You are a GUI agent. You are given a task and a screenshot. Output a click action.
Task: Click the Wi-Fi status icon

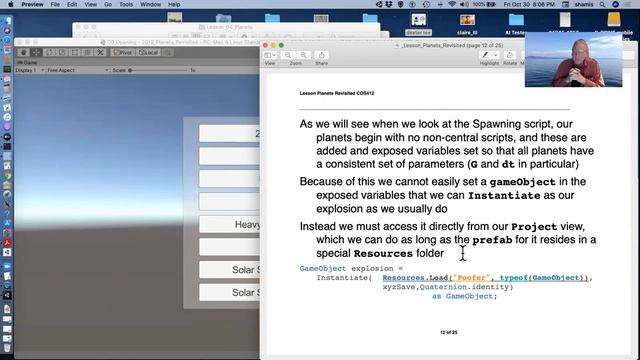click(452, 4)
